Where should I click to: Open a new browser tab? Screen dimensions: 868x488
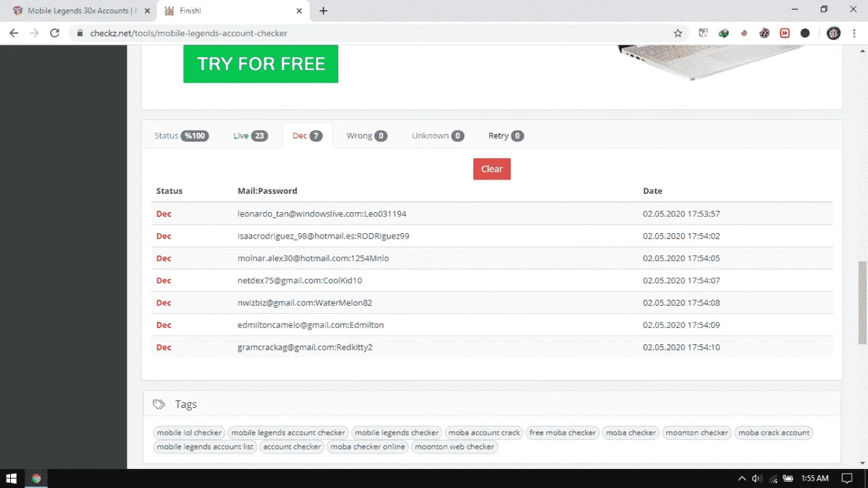coord(323,11)
